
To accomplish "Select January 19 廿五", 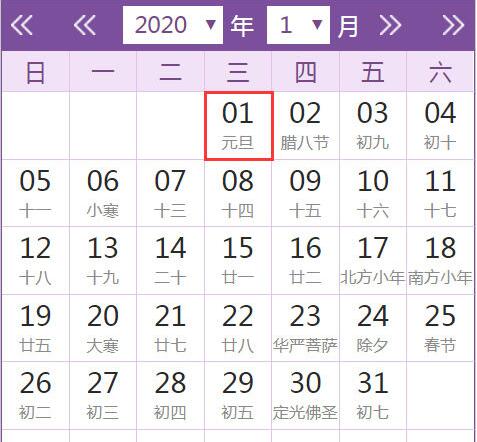I will 35,328.
